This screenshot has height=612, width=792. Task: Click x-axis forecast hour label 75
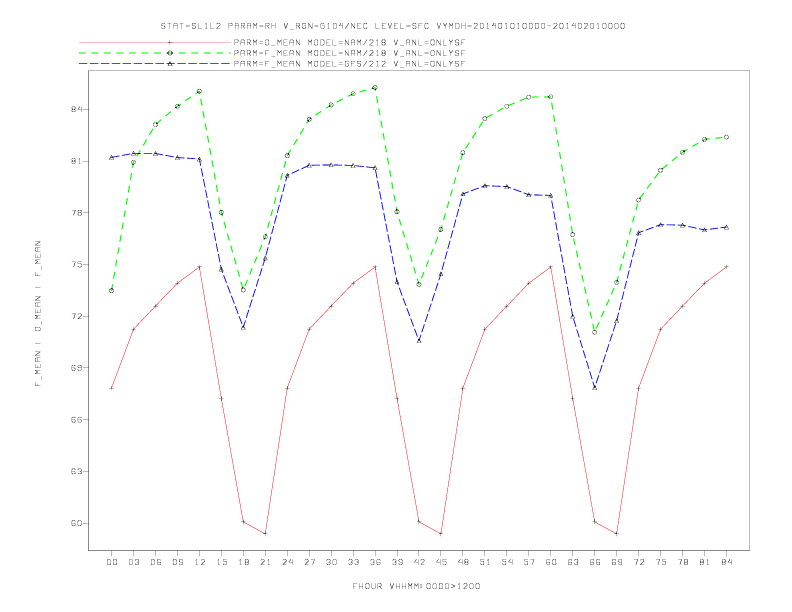pos(661,562)
